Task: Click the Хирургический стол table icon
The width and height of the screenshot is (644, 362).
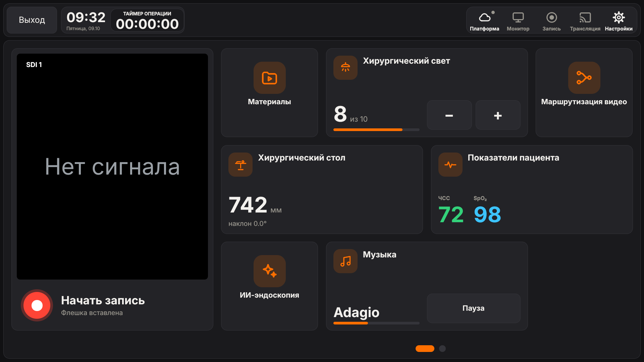Action: tap(240, 165)
